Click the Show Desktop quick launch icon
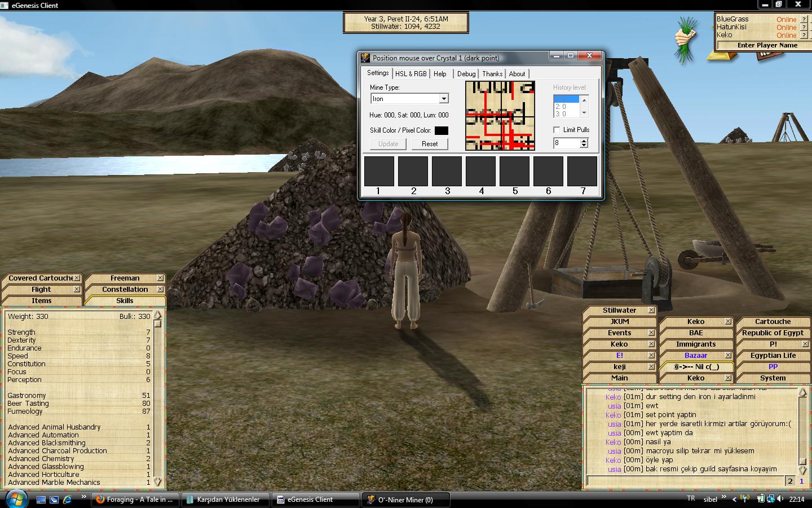This screenshot has width=812, height=508. coord(41,500)
